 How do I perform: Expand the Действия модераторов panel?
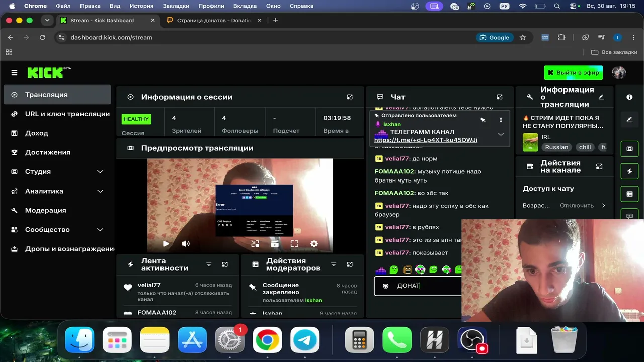350,264
